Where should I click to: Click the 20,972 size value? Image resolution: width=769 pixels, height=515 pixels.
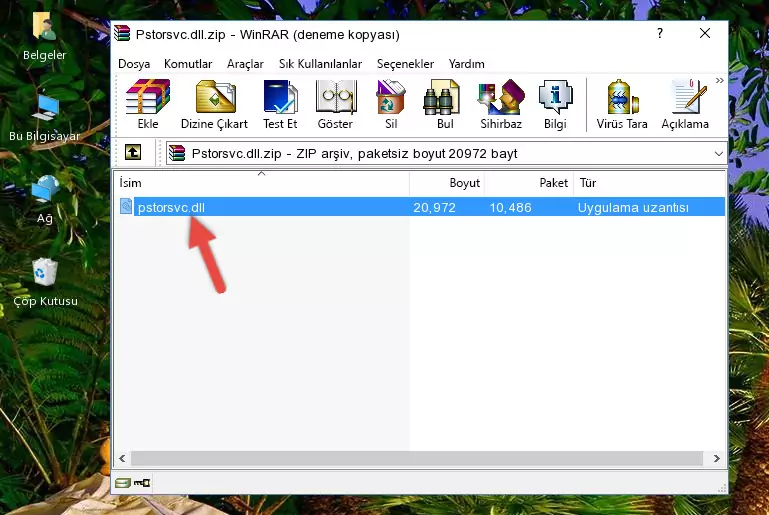(434, 207)
